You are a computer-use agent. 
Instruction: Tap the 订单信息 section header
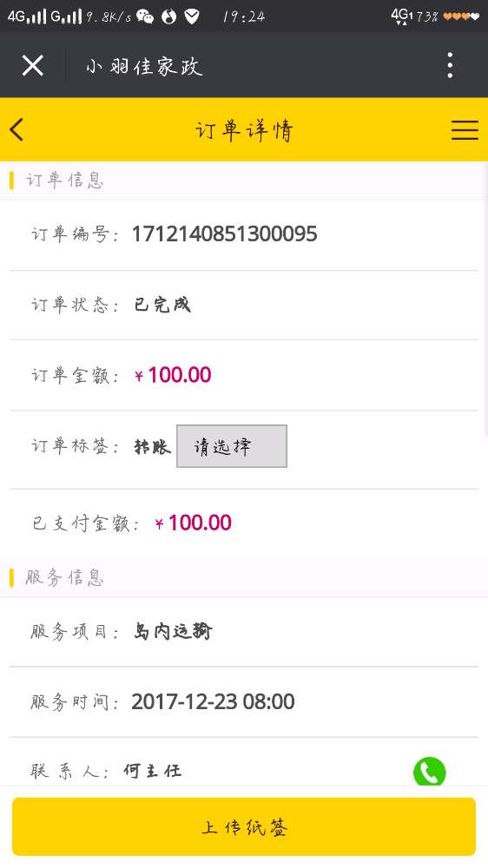[64, 181]
